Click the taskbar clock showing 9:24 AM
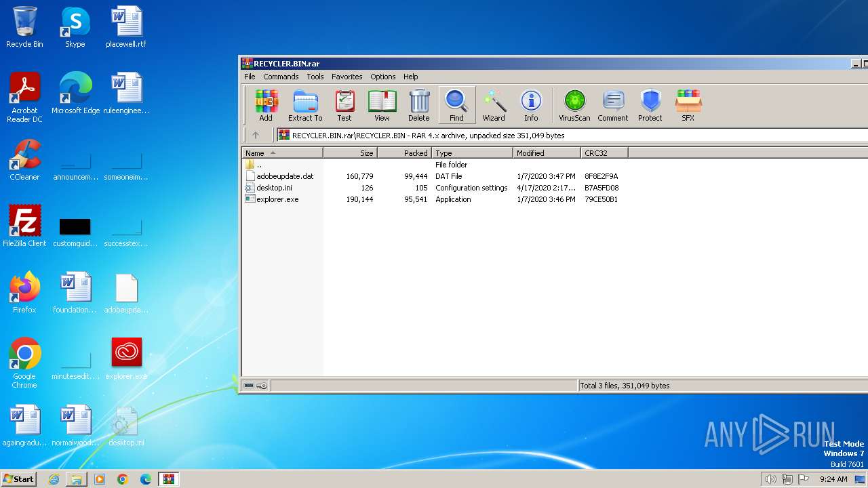868x488 pixels. coord(833,479)
